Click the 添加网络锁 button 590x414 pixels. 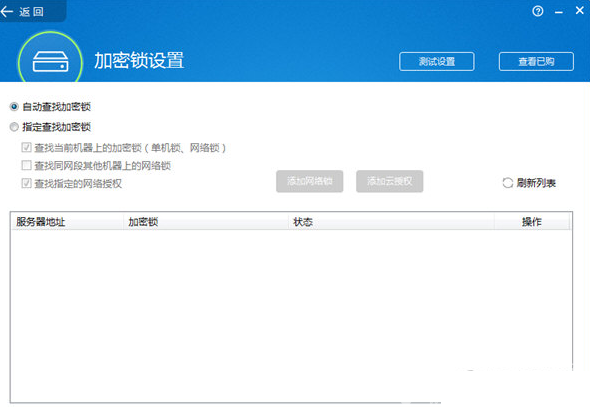[310, 181]
